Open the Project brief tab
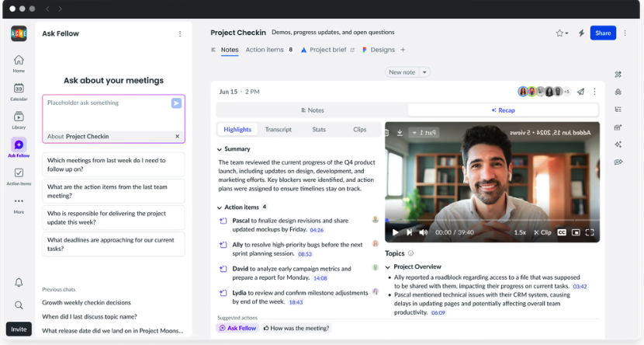 pos(327,50)
